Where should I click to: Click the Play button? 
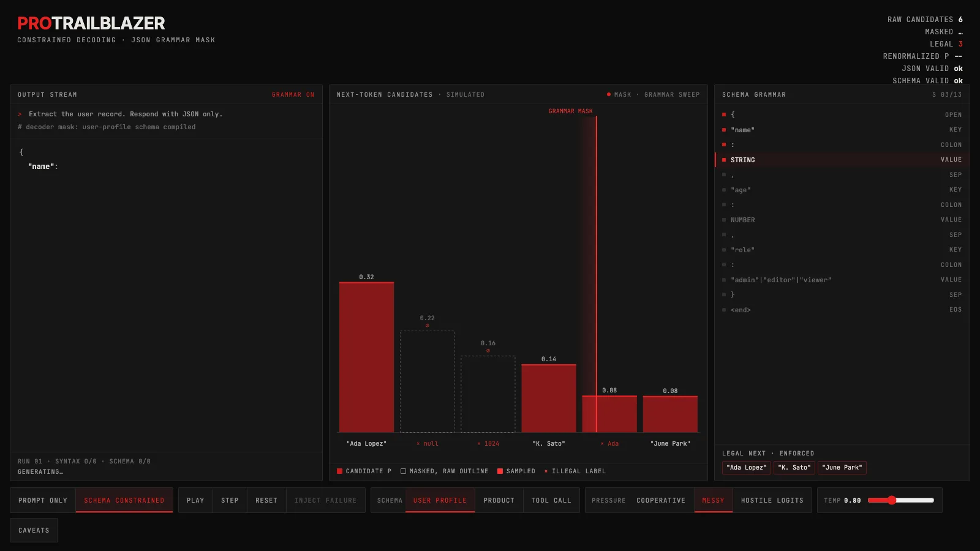(195, 500)
